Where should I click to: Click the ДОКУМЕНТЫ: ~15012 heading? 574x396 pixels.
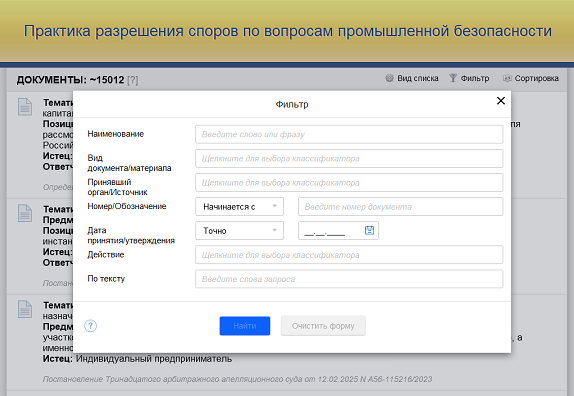pos(70,80)
